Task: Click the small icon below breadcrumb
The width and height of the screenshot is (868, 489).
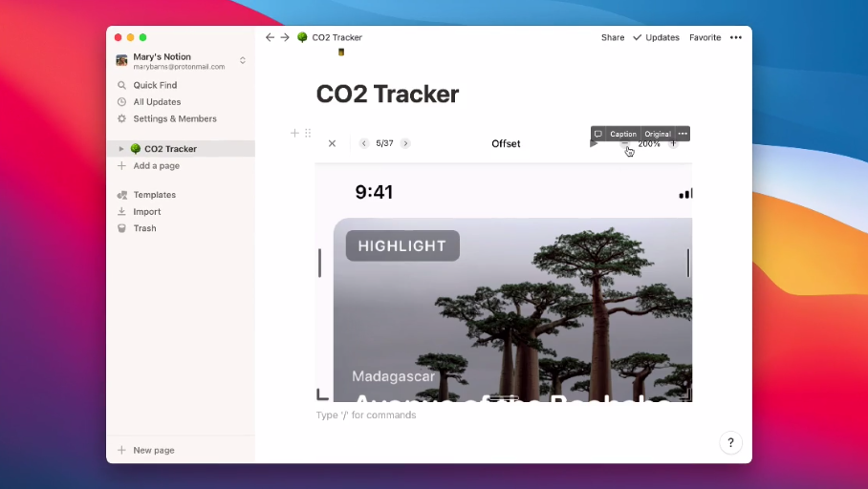Action: click(x=341, y=52)
